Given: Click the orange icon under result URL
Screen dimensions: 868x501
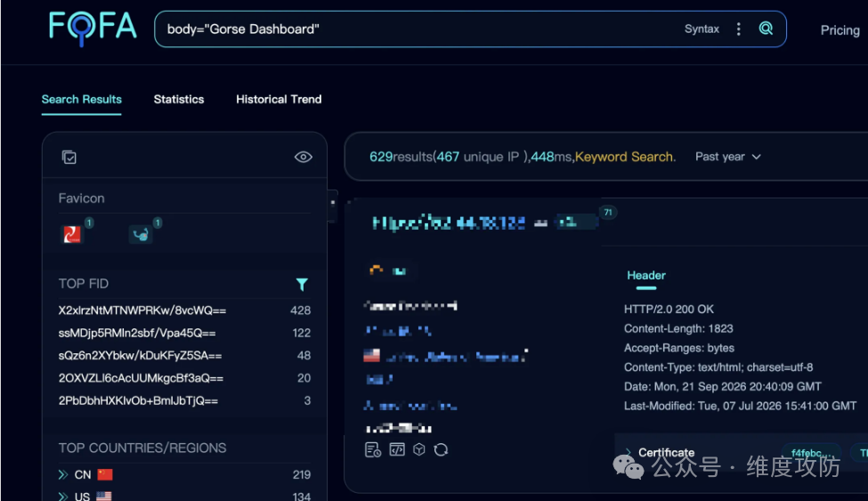Looking at the screenshot, I should point(376,270).
